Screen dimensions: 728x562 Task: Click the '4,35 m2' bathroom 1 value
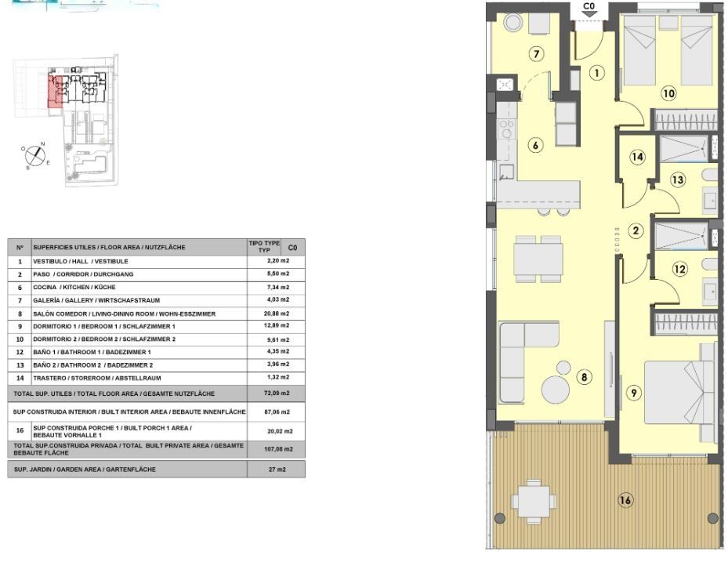(278, 352)
